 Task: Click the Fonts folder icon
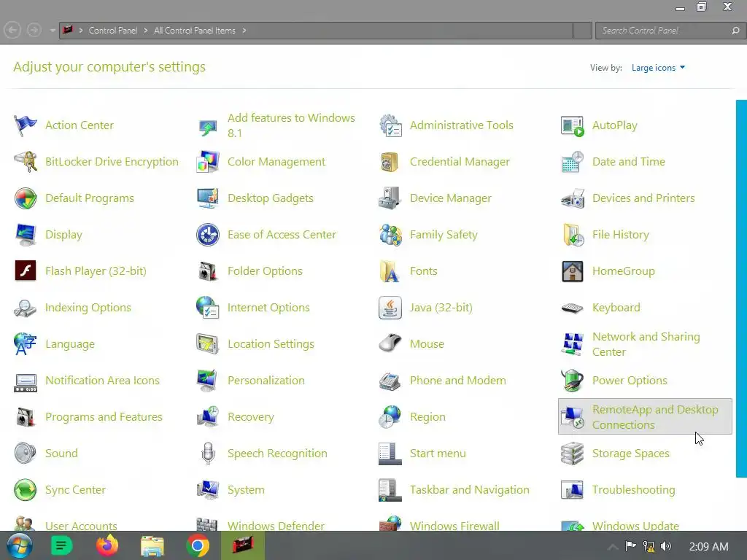pos(390,271)
